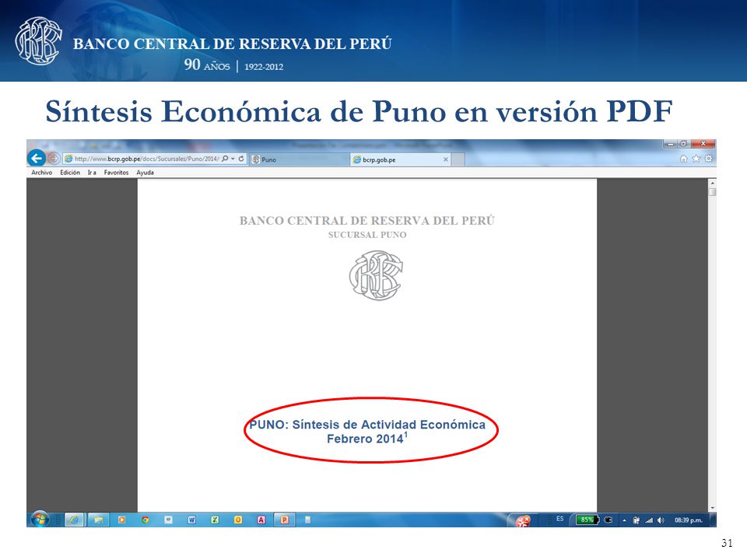The width and height of the screenshot is (747, 560).
Task: Click the power plug tray icon
Action: click(608, 520)
